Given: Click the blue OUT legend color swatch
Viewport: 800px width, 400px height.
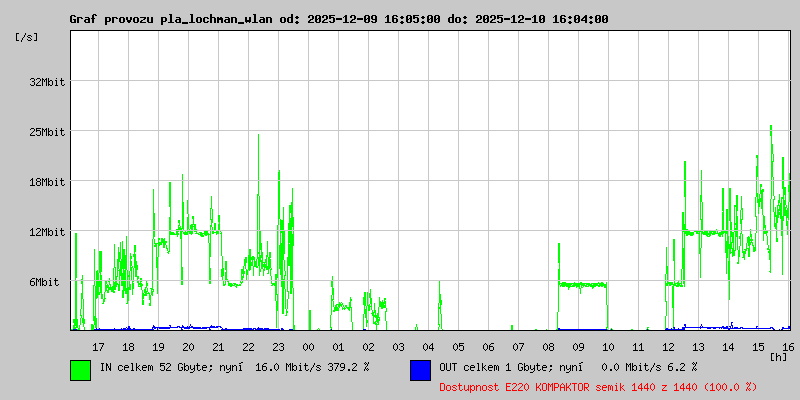Looking at the screenshot, I should tap(420, 370).
